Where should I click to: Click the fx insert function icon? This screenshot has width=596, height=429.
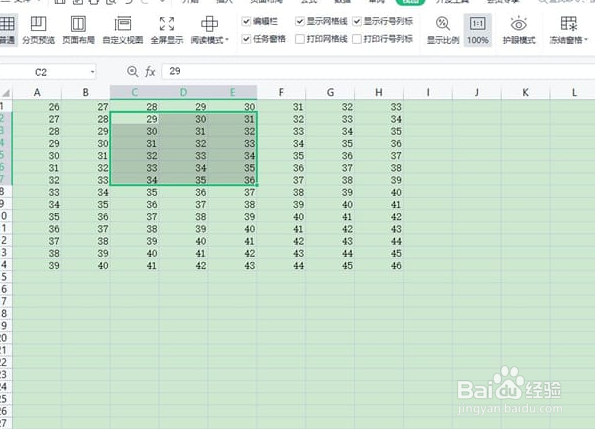[x=150, y=71]
